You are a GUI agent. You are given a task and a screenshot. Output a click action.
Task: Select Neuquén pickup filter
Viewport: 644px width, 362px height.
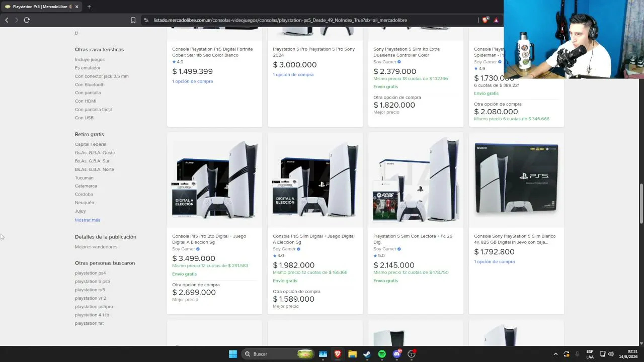tap(85, 203)
